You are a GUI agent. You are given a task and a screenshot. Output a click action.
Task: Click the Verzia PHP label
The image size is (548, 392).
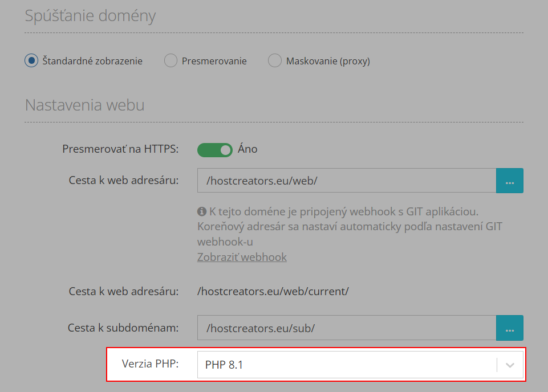[x=151, y=364]
